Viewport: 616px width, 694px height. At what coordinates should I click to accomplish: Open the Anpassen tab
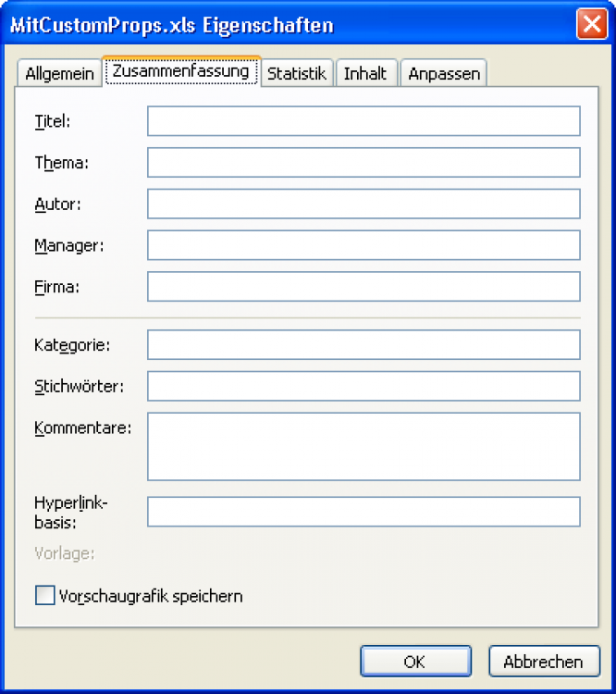(x=443, y=74)
